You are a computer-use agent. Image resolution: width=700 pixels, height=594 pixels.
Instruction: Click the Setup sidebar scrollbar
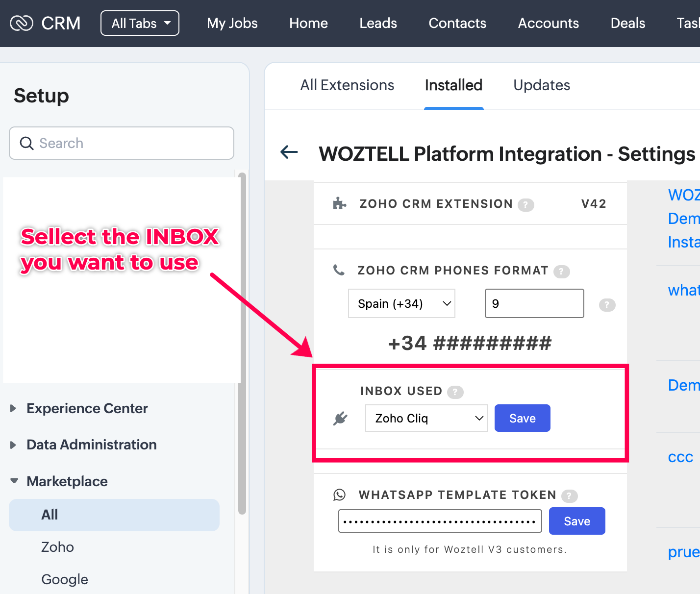pyautogui.click(x=242, y=343)
